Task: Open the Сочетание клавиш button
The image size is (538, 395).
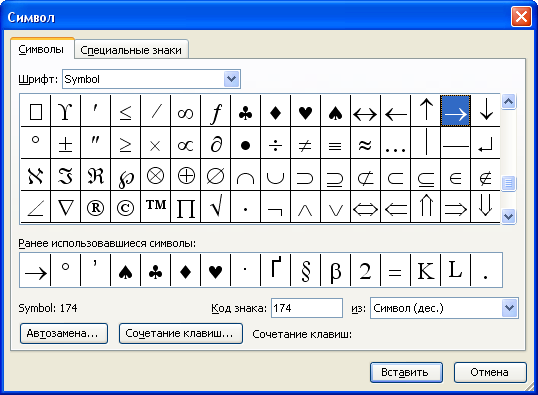Action: coord(181,333)
